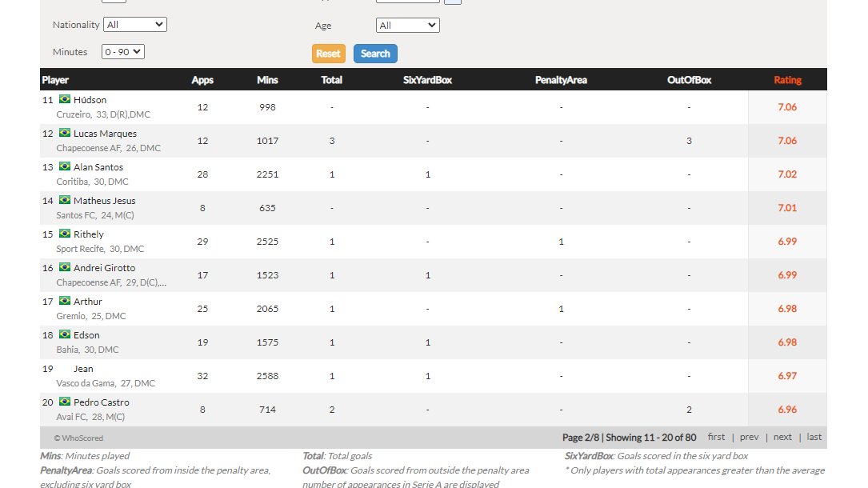Go to the last page link
The width and height of the screenshot is (868, 488).
coord(814,437)
